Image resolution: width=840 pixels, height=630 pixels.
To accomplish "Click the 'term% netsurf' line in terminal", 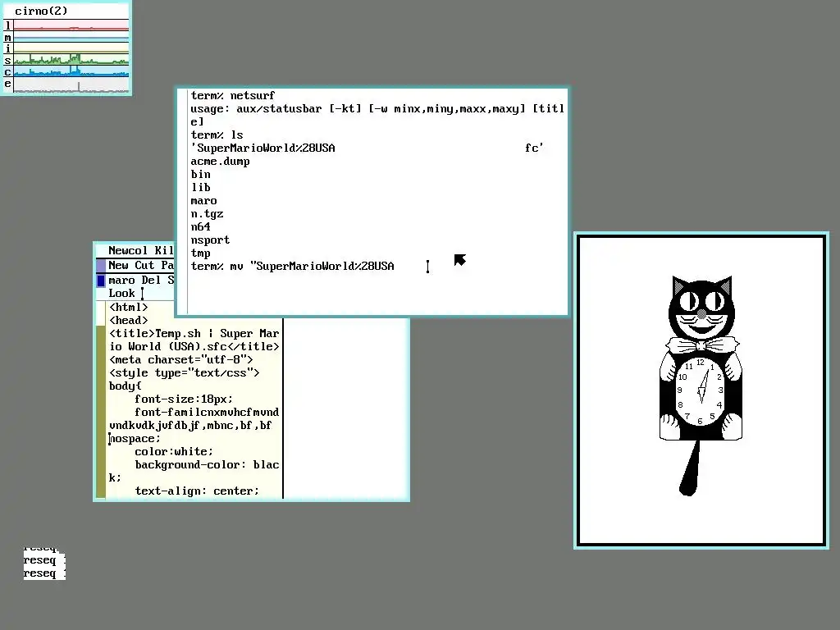I will (232, 95).
